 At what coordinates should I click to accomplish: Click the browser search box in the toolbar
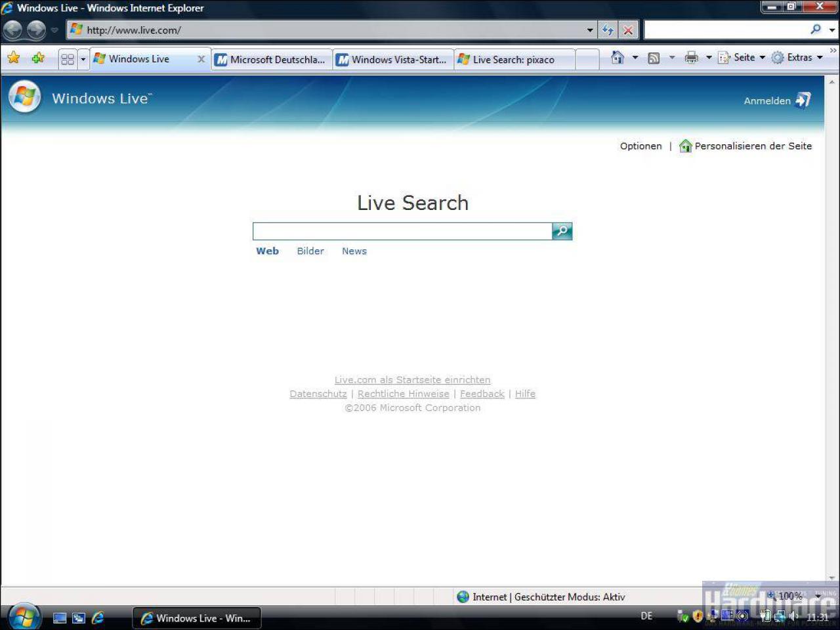726,30
